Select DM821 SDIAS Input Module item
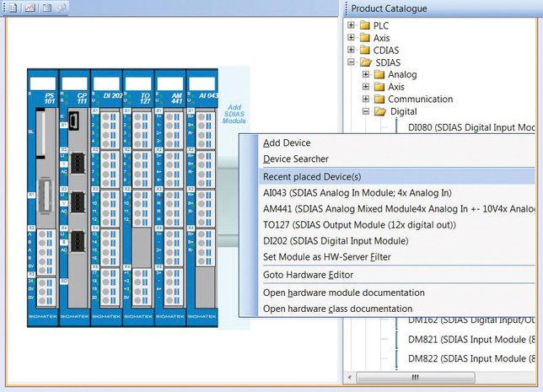Viewport: 543px width, 392px height. tap(471, 340)
